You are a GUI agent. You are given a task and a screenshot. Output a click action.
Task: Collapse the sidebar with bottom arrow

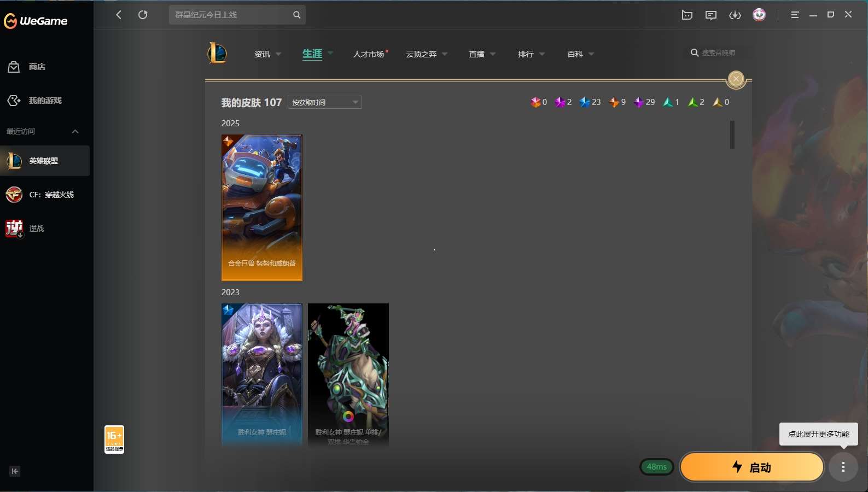click(x=15, y=471)
